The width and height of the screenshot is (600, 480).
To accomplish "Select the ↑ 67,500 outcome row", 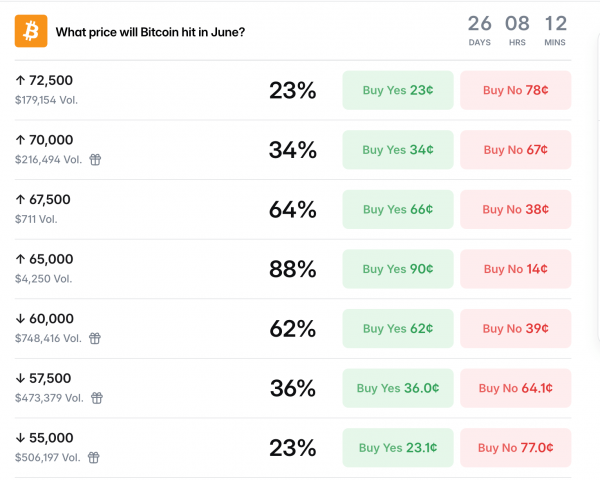I will tap(293, 209).
